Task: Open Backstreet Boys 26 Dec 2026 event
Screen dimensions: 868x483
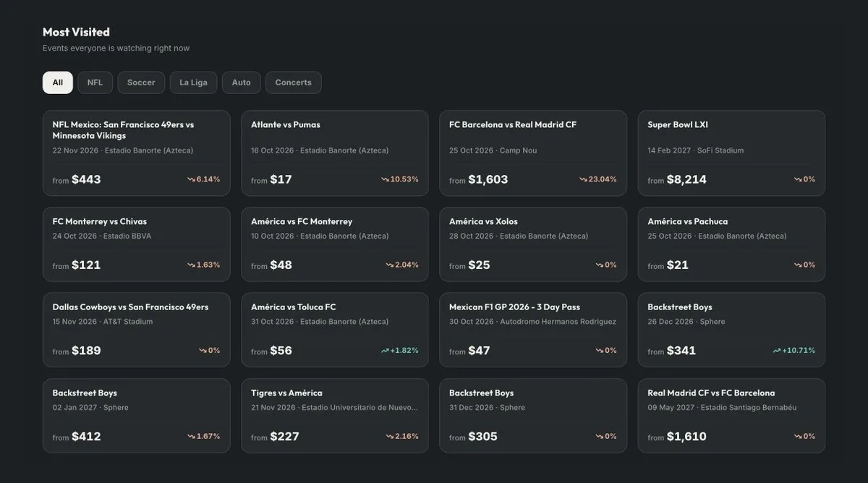Action: 731,330
